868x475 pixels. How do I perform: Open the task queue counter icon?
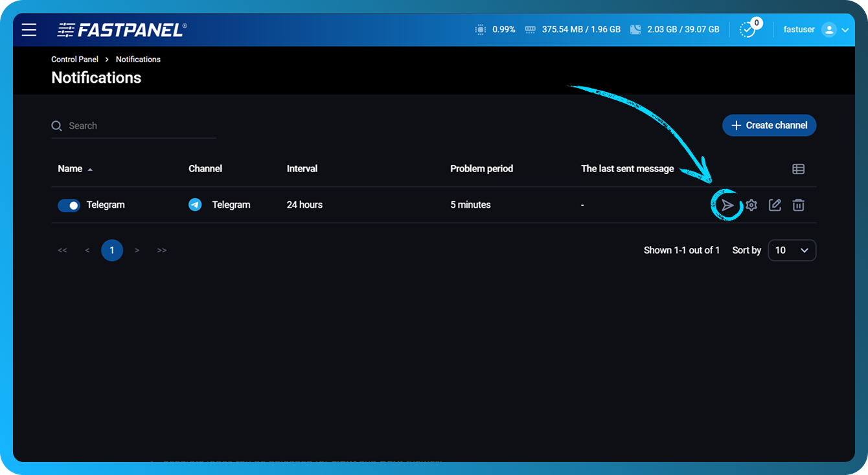point(748,30)
